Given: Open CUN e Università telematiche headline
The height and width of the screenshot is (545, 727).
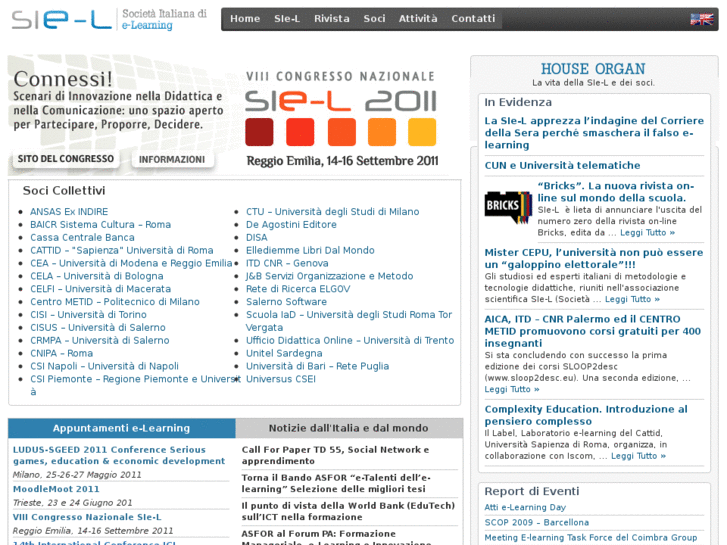Looking at the screenshot, I should pyautogui.click(x=562, y=166).
